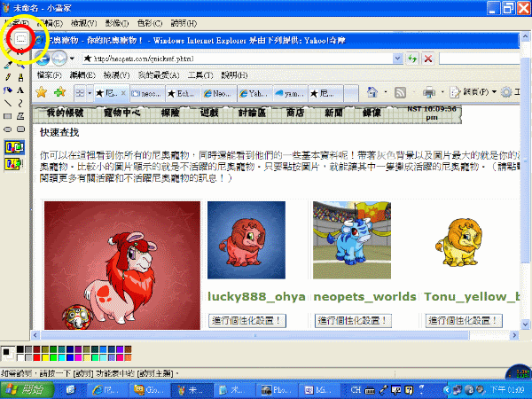Pick the black color swatch
Image resolution: width=532 pixels, height=399 pixels.
tap(20, 349)
